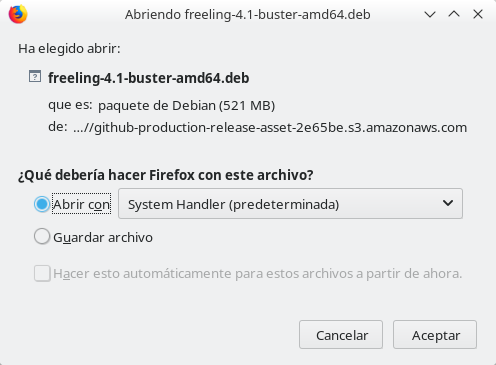Click the 'Hacer esto automáticamente' label text

coord(258,274)
